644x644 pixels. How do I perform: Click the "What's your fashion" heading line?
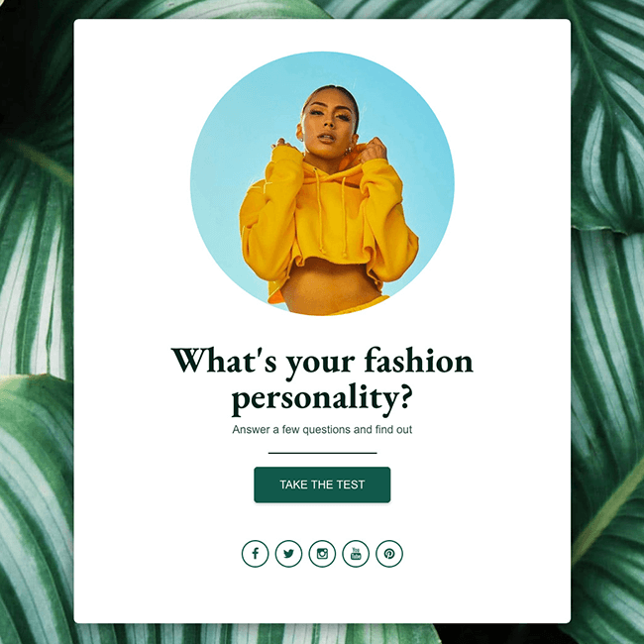[322, 362]
